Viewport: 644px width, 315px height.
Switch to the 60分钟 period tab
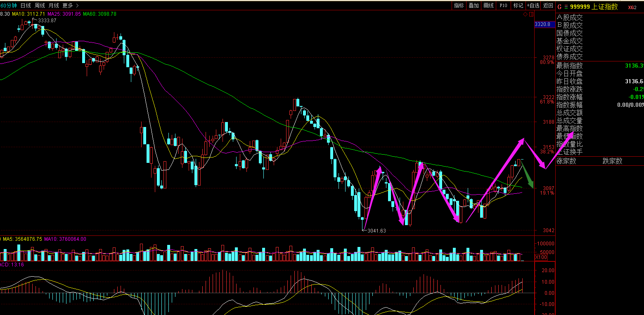pos(9,5)
